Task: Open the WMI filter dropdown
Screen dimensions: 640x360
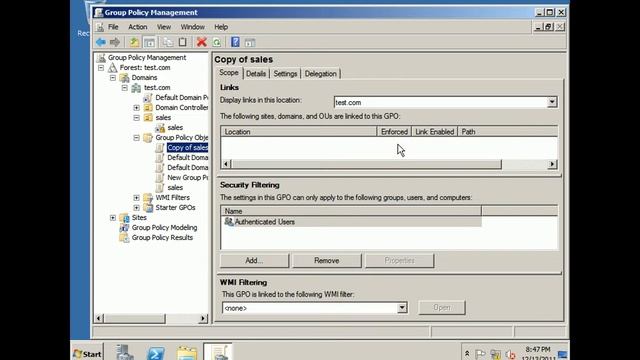Action: (x=402, y=308)
